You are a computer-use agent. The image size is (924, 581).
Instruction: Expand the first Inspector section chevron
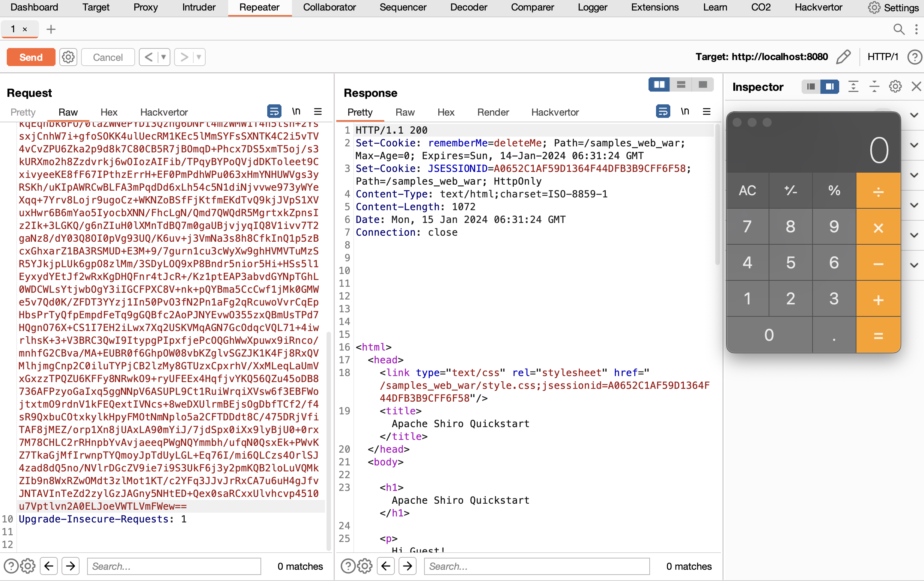[x=914, y=115]
